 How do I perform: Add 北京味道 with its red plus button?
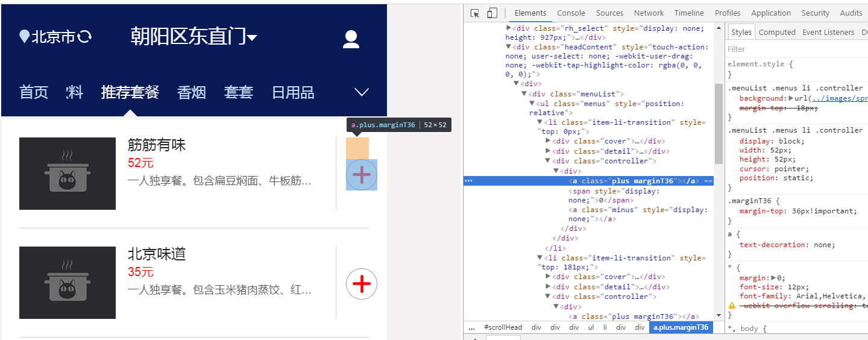click(x=362, y=283)
